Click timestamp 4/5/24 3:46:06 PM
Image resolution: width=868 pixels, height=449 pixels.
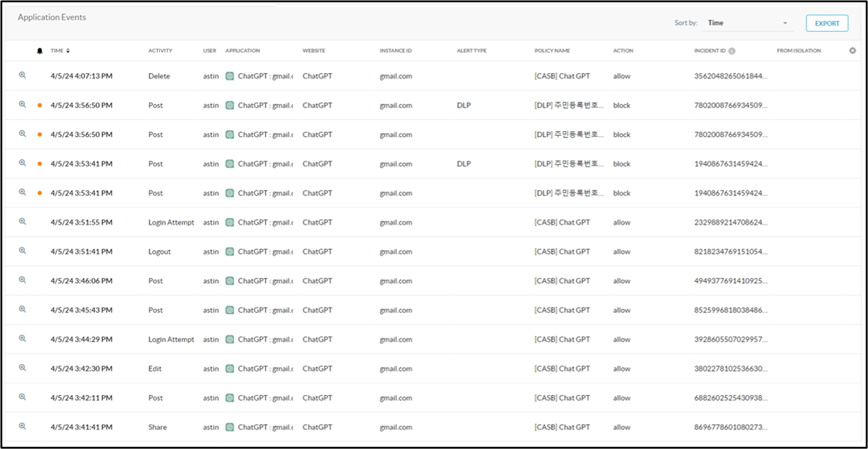pos(82,281)
